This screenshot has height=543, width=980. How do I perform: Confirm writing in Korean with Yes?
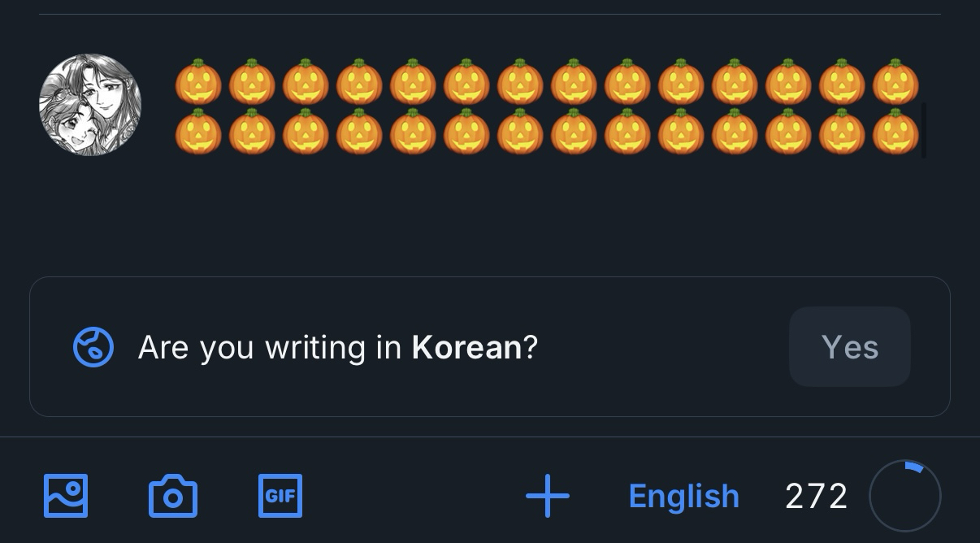849,347
